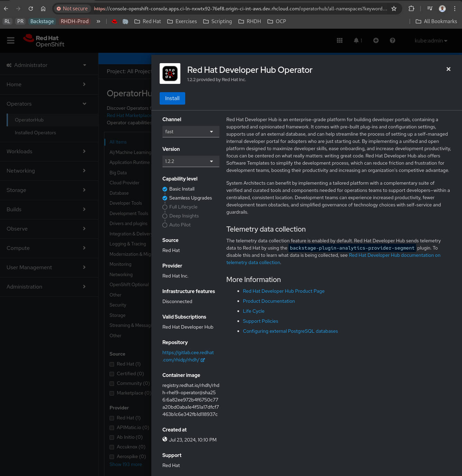Click the Not secure site info chip
This screenshot has width=462, height=476.
72,9
